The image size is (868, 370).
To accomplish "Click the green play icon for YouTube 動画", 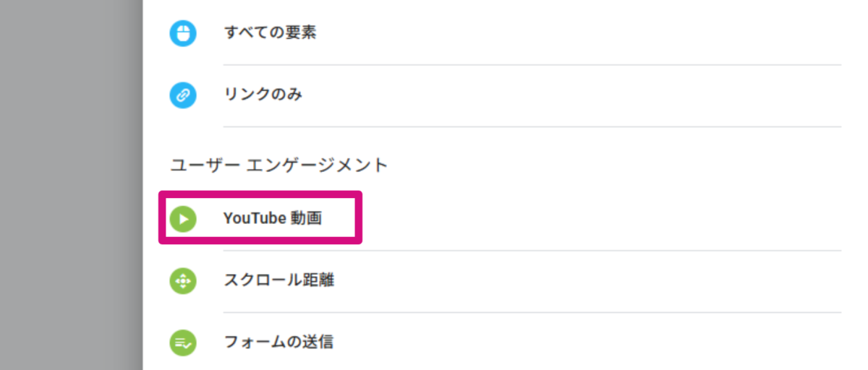I will coord(183,218).
